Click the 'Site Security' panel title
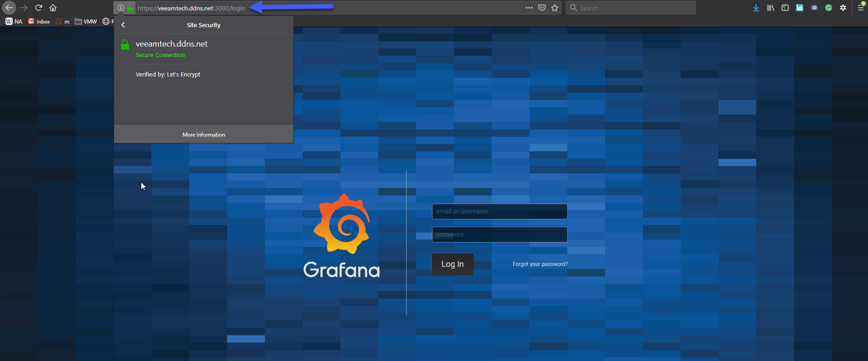The height and width of the screenshot is (361, 868). point(204,25)
